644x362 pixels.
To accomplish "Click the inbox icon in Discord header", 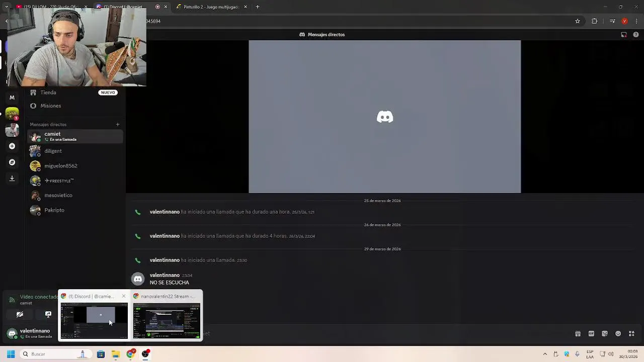I will [624, 35].
